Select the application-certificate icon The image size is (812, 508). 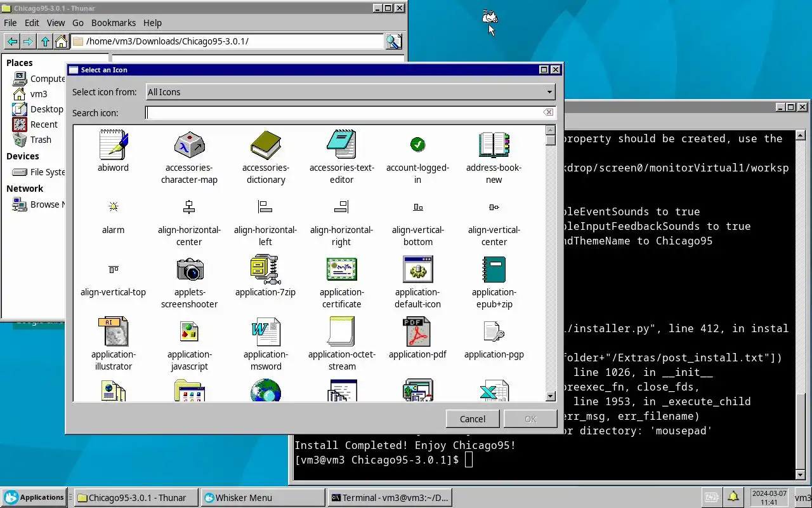pos(342,269)
